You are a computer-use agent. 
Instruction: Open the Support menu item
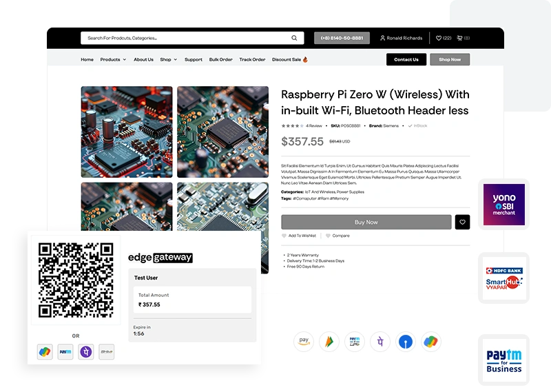pos(194,59)
